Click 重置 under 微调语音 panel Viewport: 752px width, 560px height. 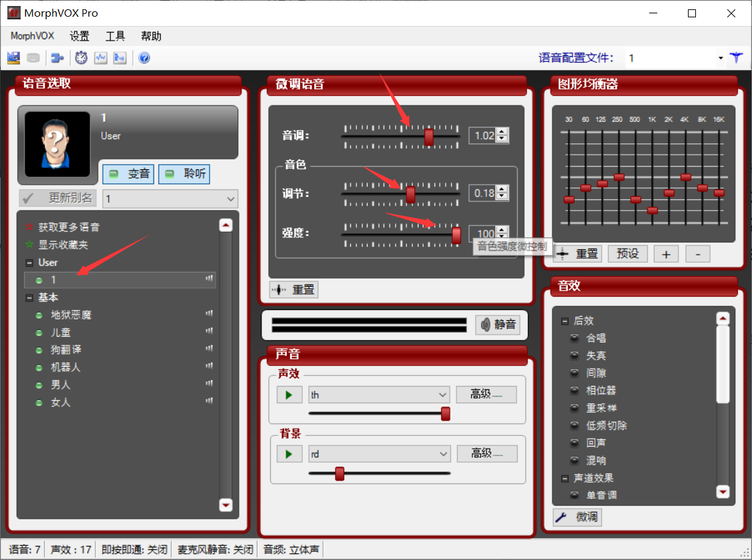click(294, 290)
